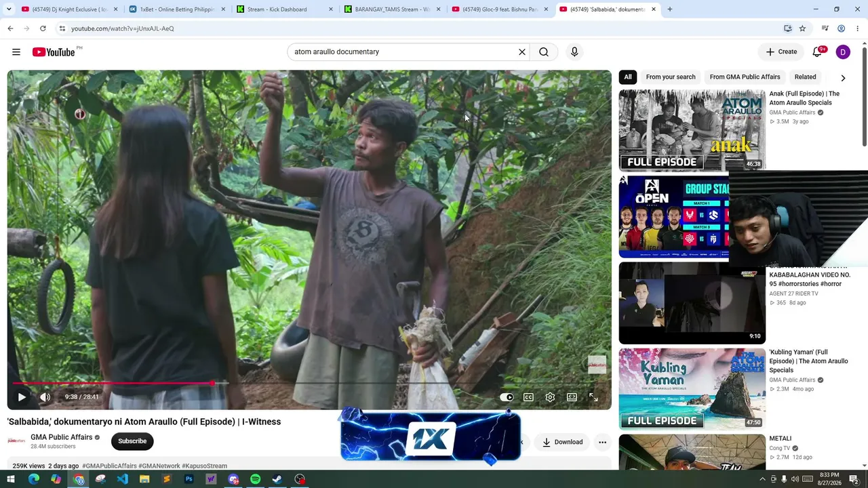
Task: Click the #GMAPublicAffairs hashtag
Action: (x=109, y=466)
